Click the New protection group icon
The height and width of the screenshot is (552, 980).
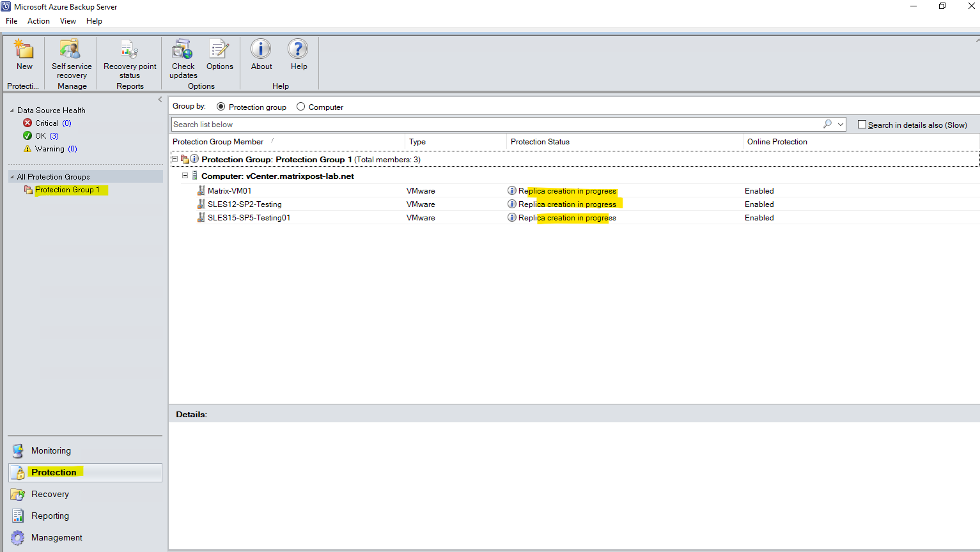click(x=24, y=49)
